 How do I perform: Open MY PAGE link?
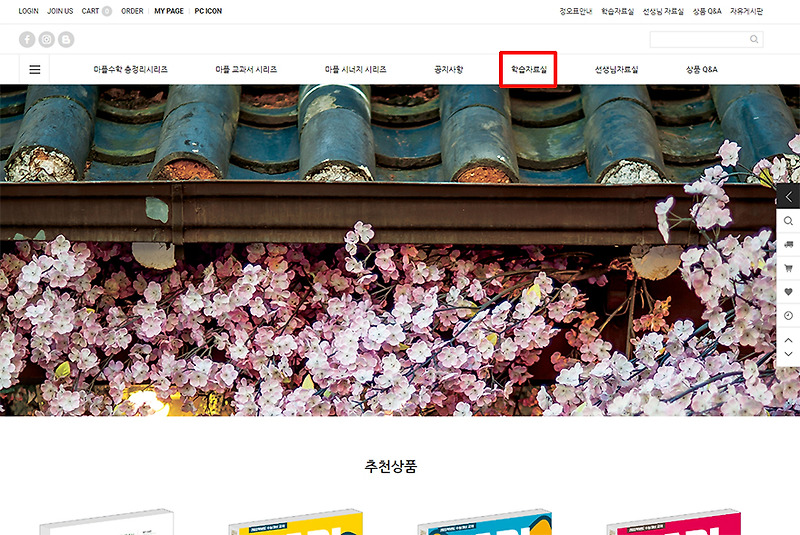(x=169, y=11)
